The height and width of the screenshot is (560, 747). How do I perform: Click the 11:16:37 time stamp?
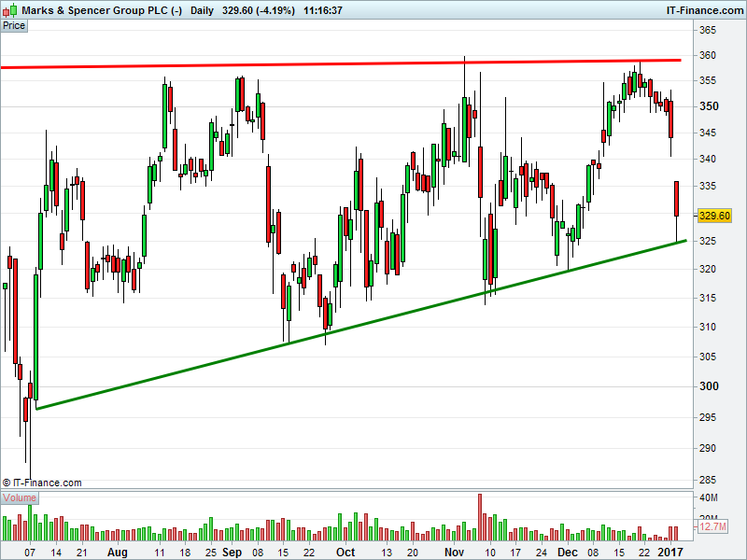[x=322, y=10]
